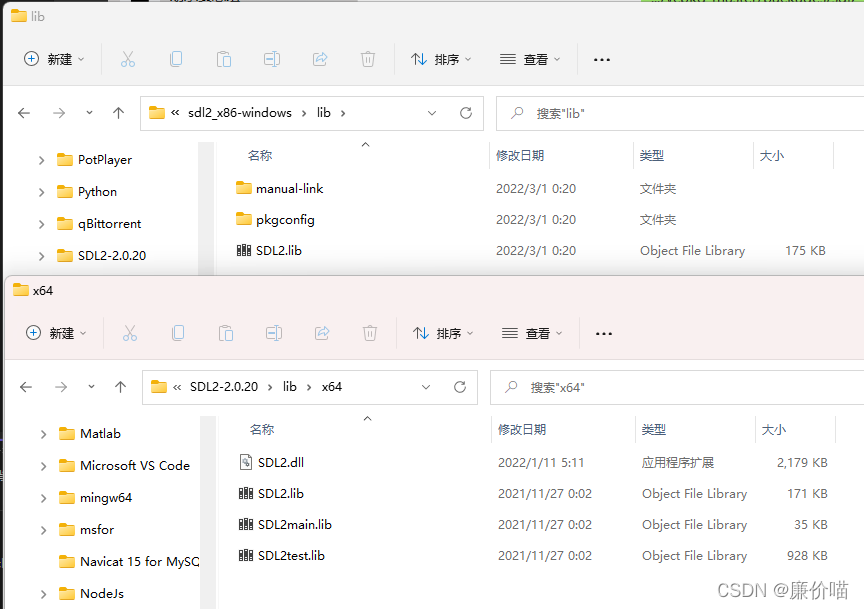This screenshot has height=609, width=864.
Task: Expand SDL2-2.0.20 folder in lib window tree
Action: tap(42, 256)
